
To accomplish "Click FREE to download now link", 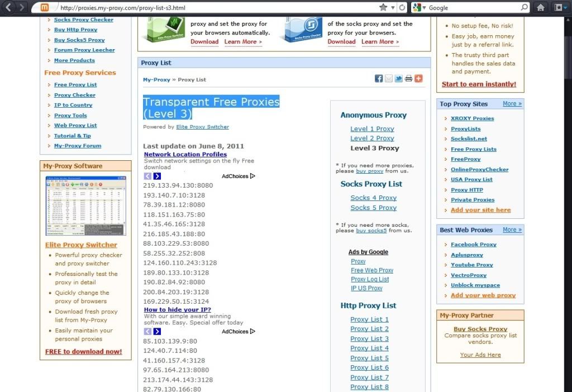I will 84,352.
